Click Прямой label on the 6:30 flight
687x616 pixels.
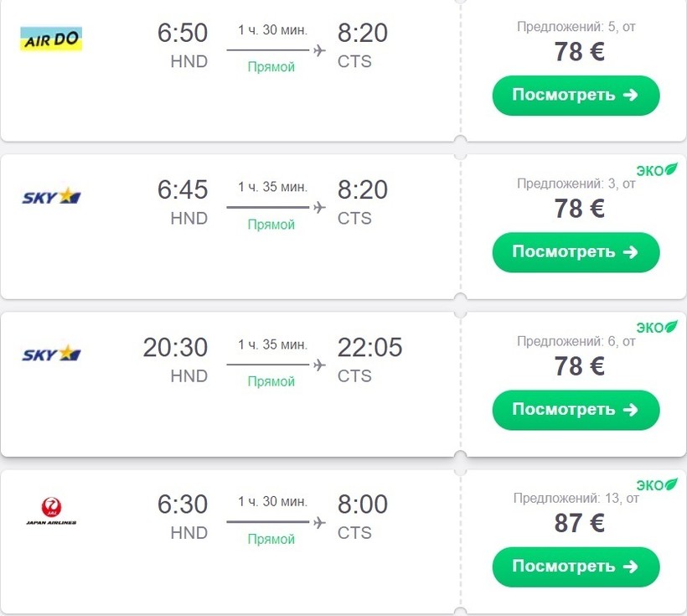[271, 539]
